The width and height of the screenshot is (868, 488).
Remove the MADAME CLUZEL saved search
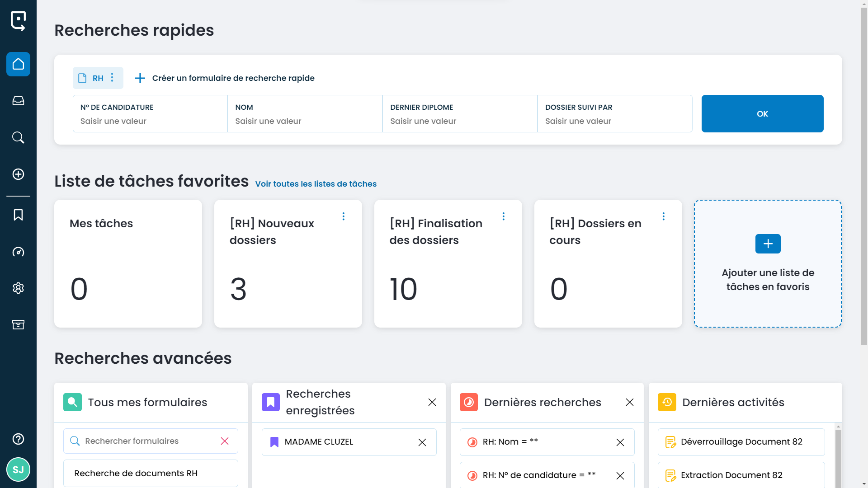click(422, 442)
